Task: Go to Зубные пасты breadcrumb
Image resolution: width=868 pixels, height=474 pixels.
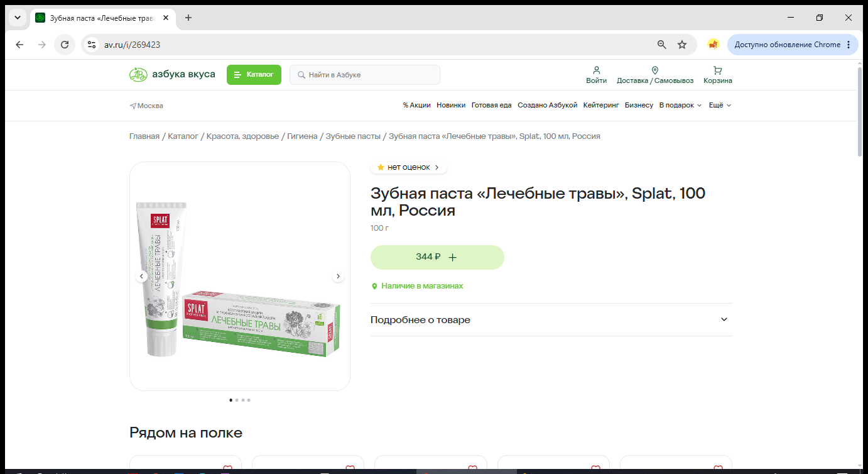Action: tap(353, 136)
